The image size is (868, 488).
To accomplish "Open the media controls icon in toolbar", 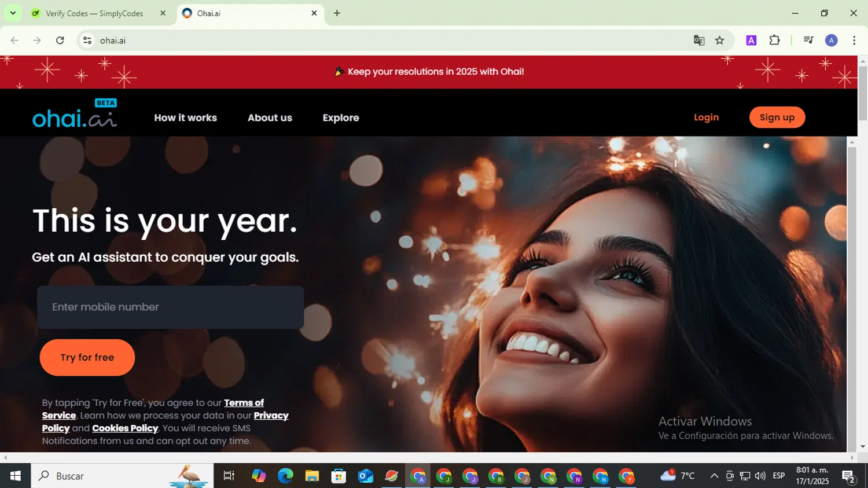I will [808, 41].
